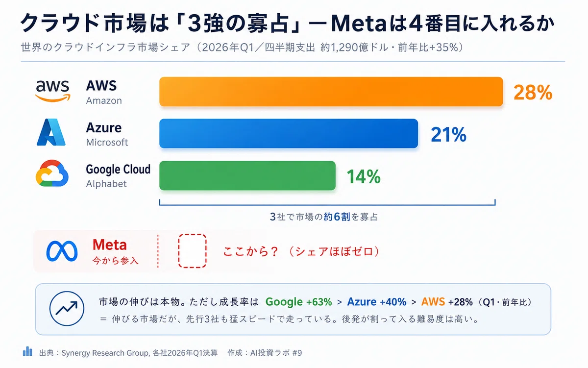The image size is (588, 368).
Task: Click the green 14% value label
Action: pyautogui.click(x=364, y=176)
